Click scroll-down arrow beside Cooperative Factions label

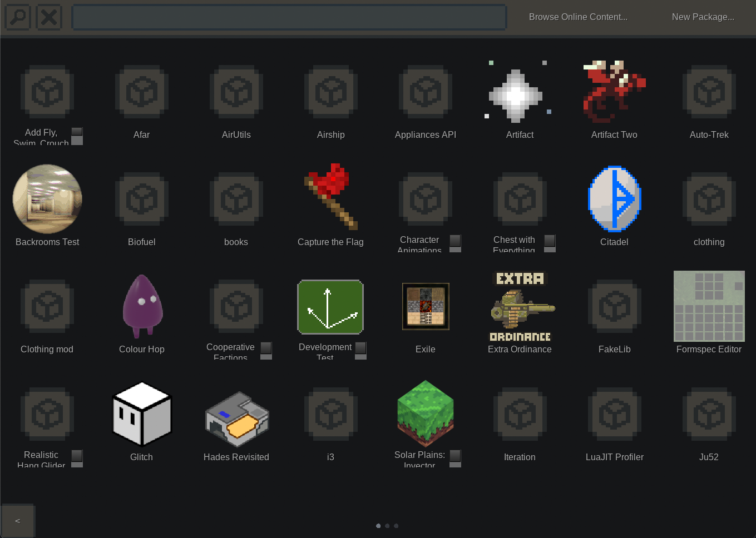point(266,357)
